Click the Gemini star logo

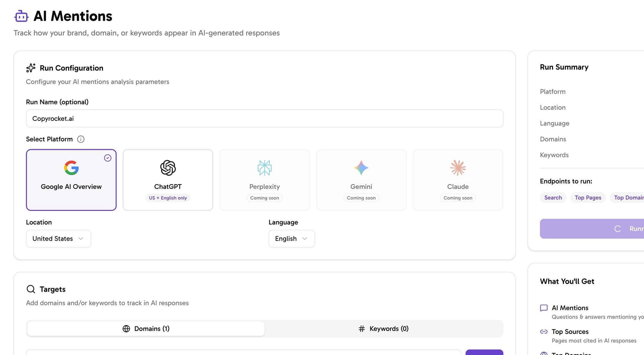(x=361, y=168)
